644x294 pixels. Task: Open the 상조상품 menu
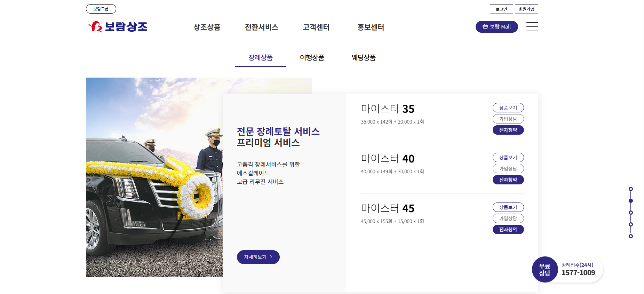pyautogui.click(x=207, y=27)
